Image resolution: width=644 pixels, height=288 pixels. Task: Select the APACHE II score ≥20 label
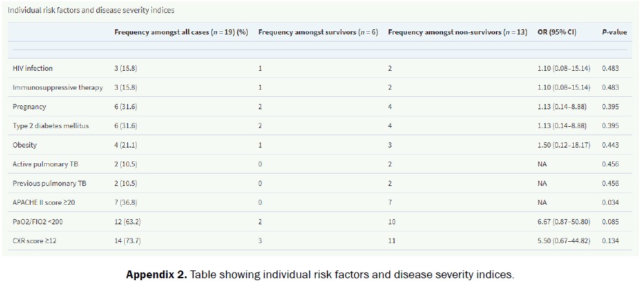click(x=45, y=203)
